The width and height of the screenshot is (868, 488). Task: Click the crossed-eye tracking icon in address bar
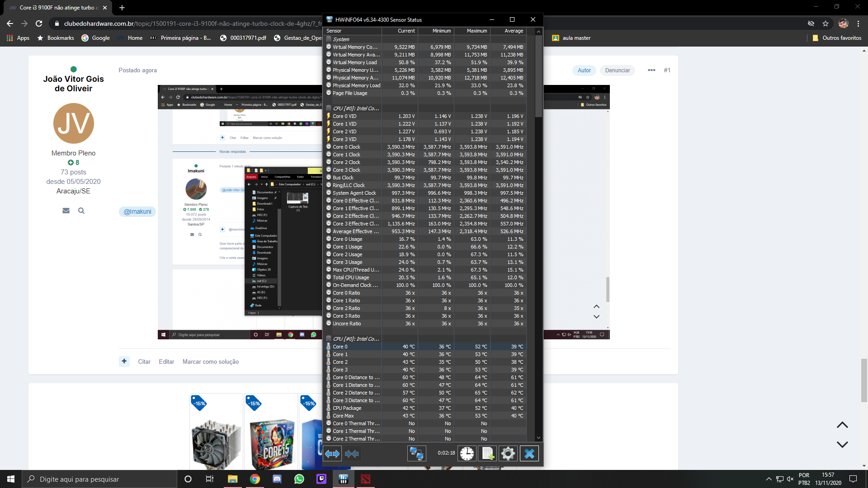[x=811, y=23]
